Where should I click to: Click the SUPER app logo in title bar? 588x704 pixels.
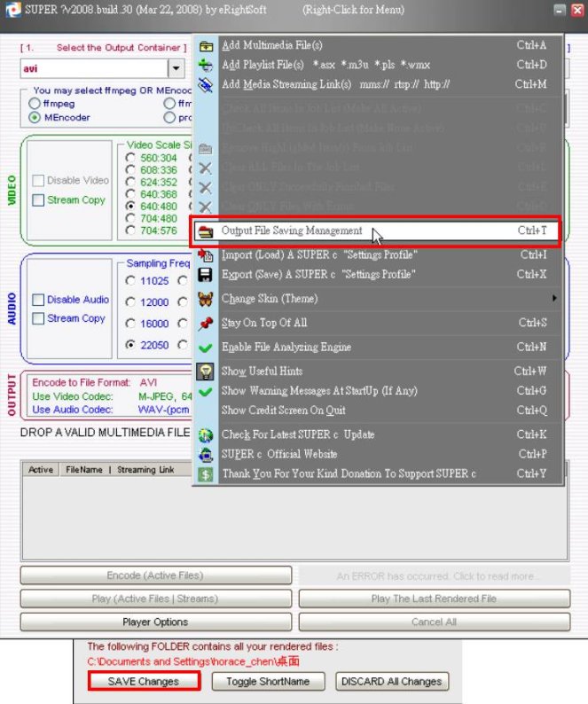(x=13, y=10)
